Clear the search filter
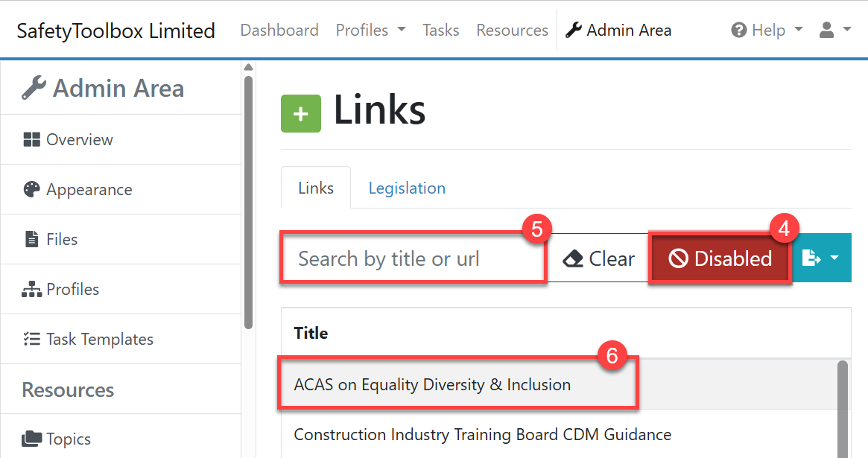 click(x=599, y=259)
